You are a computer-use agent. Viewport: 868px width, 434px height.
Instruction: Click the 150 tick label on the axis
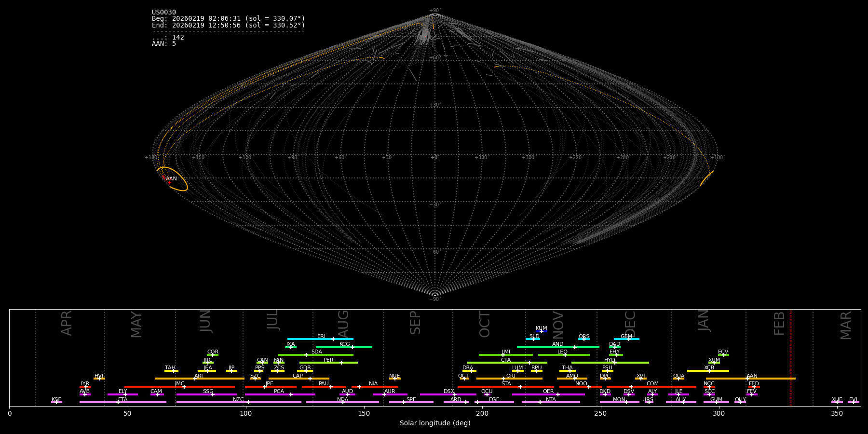(364, 413)
